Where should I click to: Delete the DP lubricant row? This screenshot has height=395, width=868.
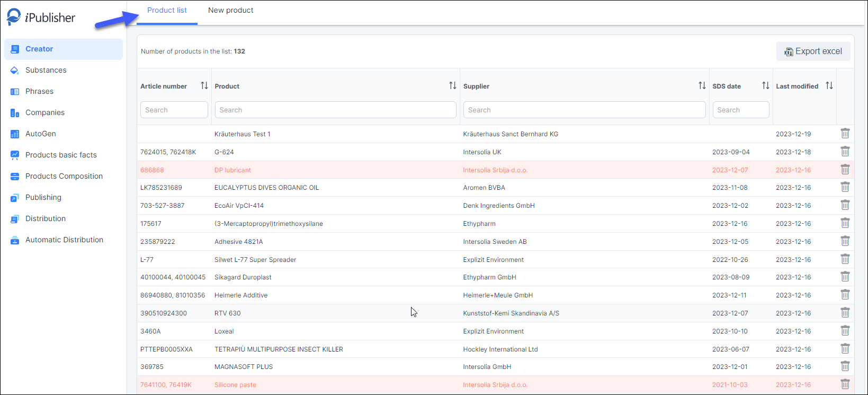[845, 170]
